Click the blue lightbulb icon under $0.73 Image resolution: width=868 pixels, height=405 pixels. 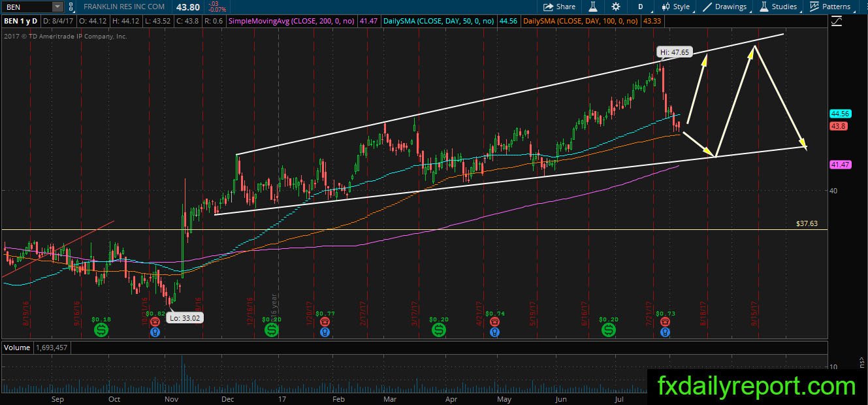665,332
